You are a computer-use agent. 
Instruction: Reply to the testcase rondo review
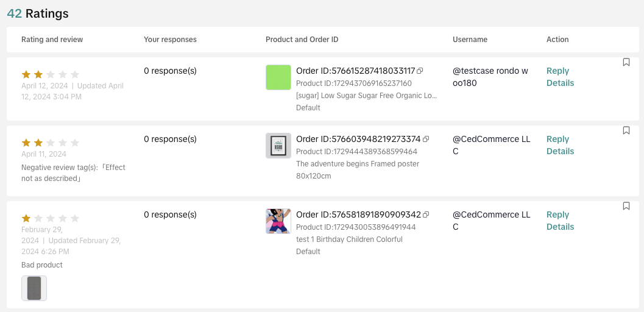tap(557, 71)
